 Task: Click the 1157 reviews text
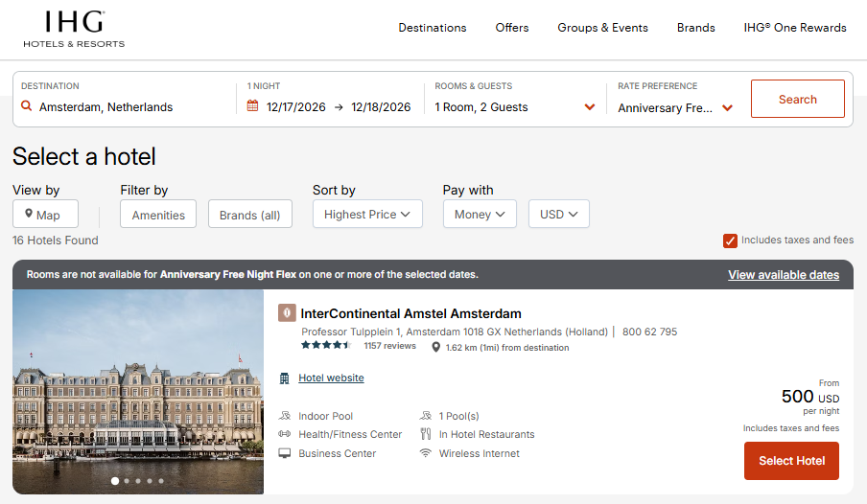[389, 345]
